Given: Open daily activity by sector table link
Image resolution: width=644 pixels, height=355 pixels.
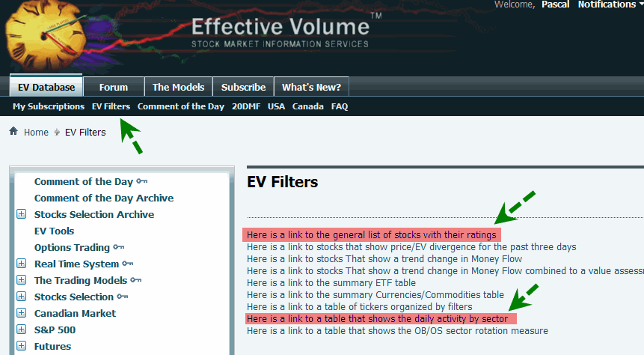Looking at the screenshot, I should tap(377, 319).
